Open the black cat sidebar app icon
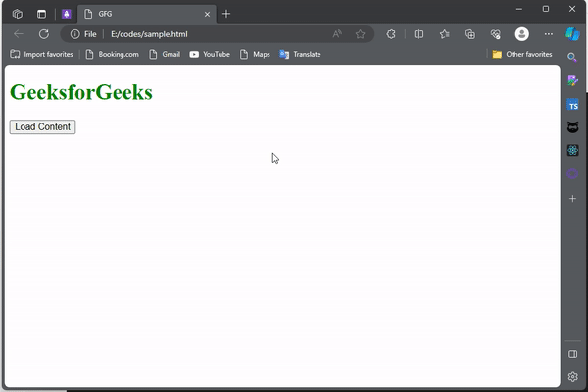 pos(572,127)
